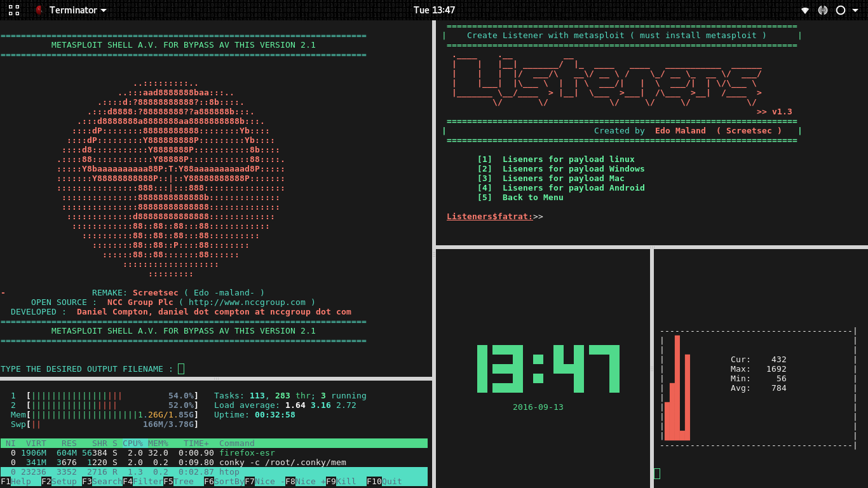Click the network globe indicator icon
868x488 pixels.
822,10
